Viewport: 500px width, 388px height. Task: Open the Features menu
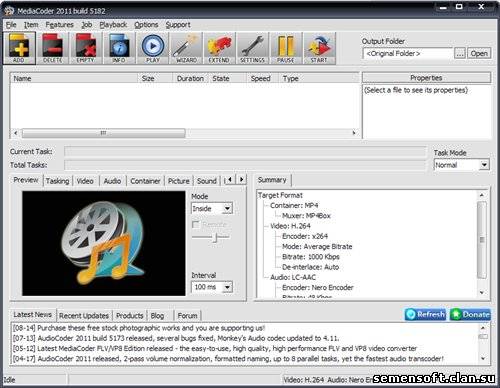[x=59, y=25]
